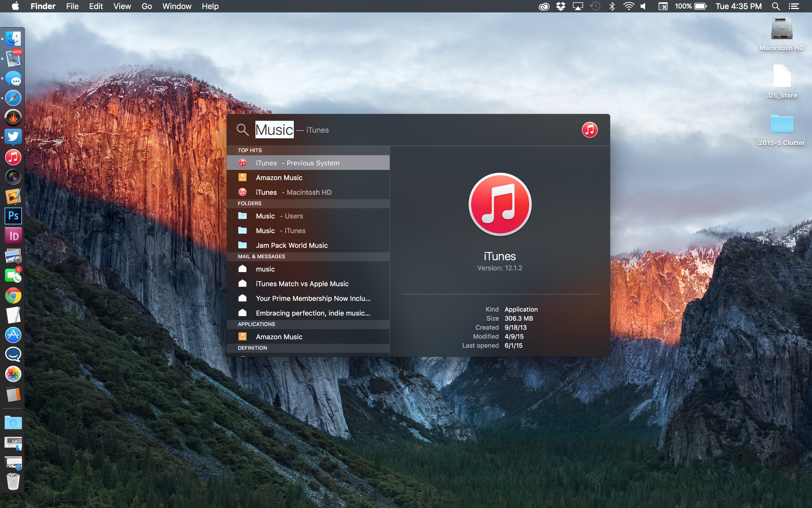
Task: Open the Apple menu
Action: pyautogui.click(x=16, y=6)
